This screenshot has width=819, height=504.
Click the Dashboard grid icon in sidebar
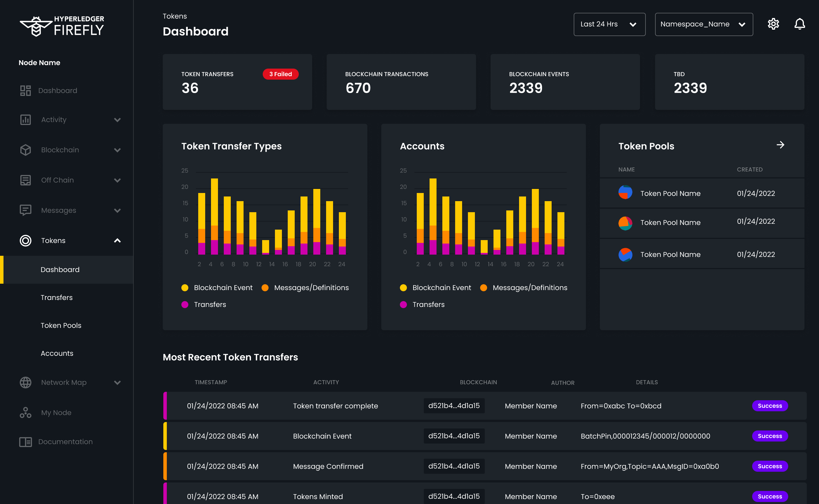point(25,91)
